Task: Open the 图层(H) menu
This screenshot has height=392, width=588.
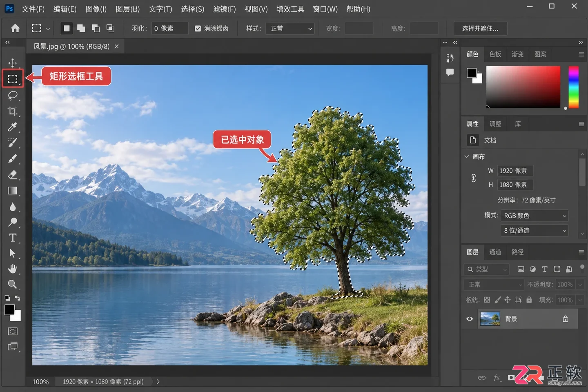Action: tap(127, 9)
